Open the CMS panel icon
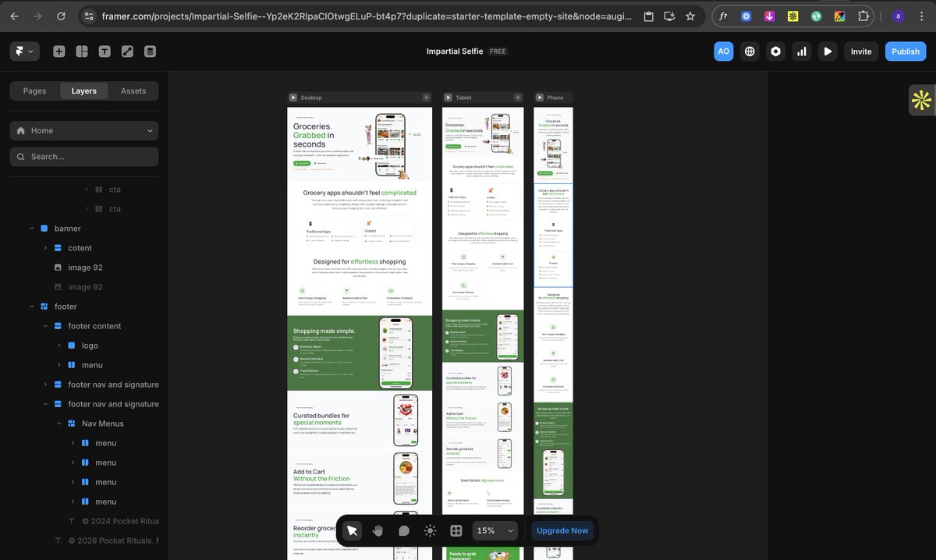The width and height of the screenshot is (936, 560). coord(150,51)
